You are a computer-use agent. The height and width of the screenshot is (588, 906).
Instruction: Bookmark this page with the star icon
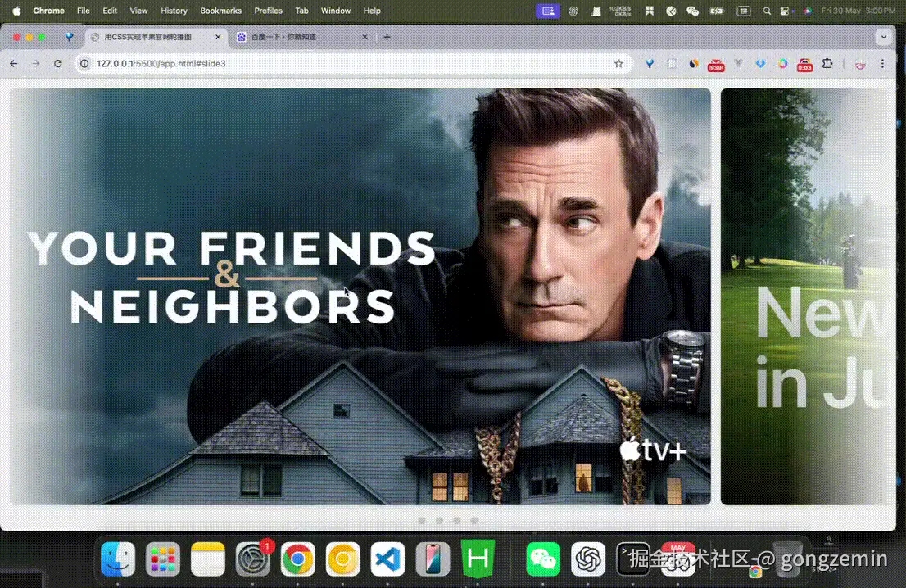618,64
